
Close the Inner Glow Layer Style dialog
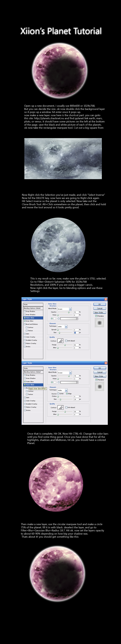pos(106,363)
